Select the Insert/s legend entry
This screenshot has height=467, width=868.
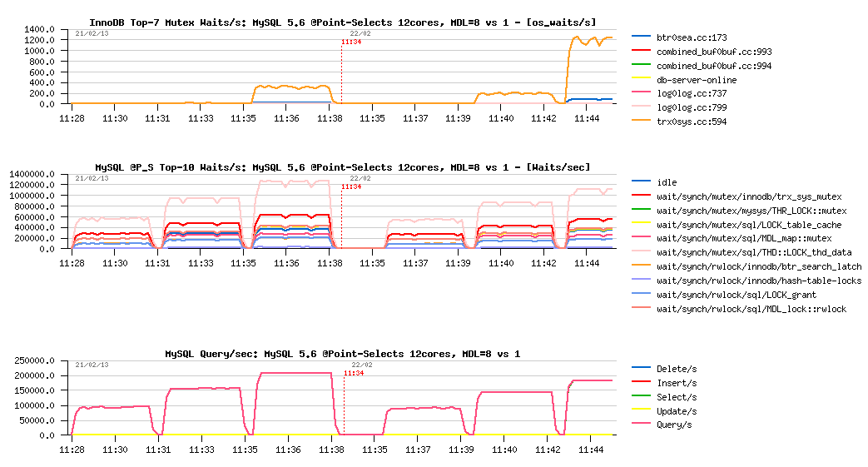pyautogui.click(x=677, y=384)
